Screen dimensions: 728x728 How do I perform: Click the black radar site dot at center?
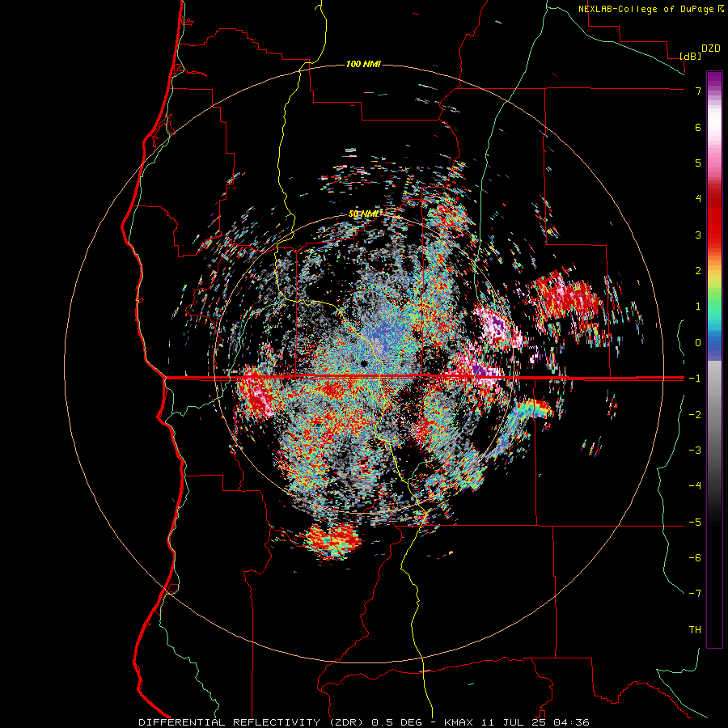(364, 363)
